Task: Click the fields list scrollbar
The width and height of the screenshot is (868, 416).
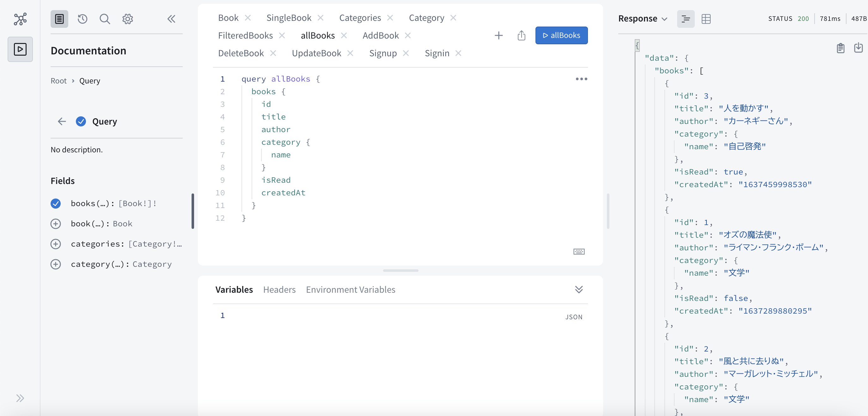Action: [x=193, y=211]
